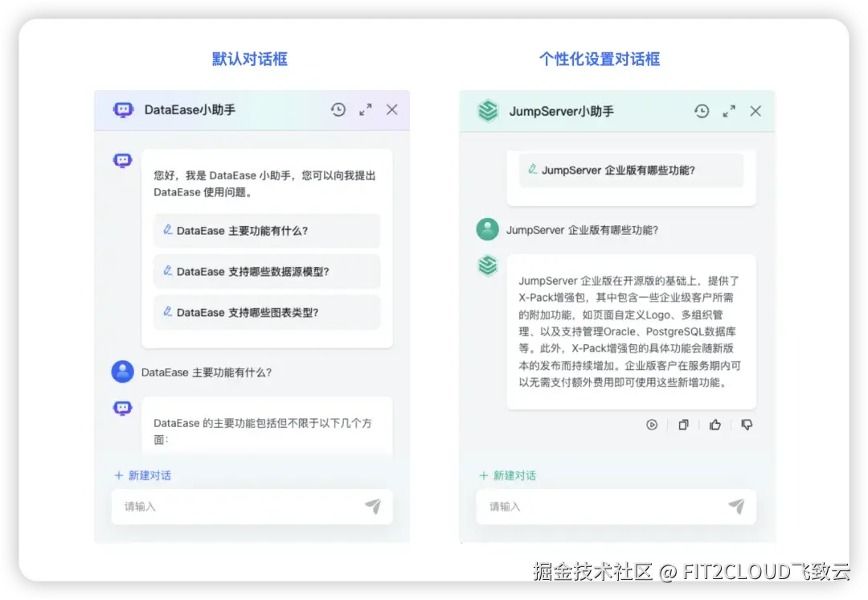Screen dimensions: 868x600
Task: Click the JumpServer enterprise answer paragraph
Action: coord(629,331)
